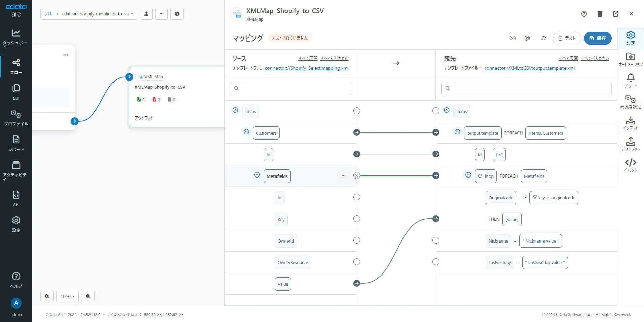Open the canvas zoom 100% dropdown
Viewport: 644px width, 322px height.
[x=67, y=296]
